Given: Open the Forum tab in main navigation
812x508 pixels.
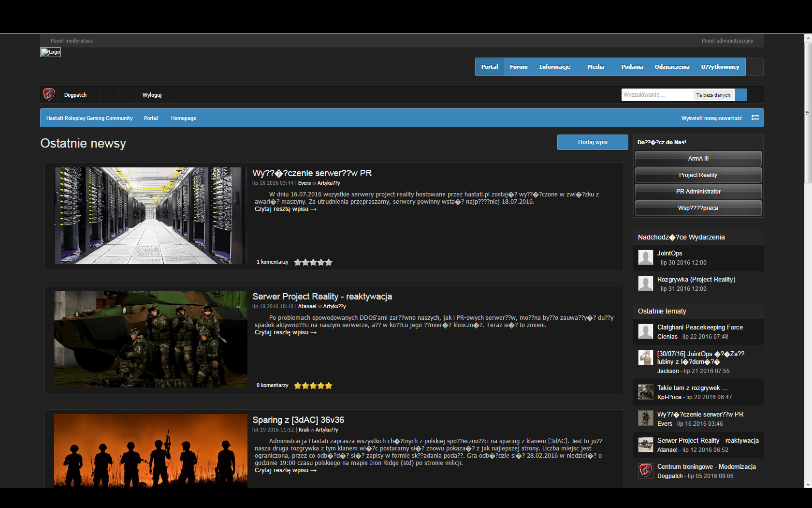Looking at the screenshot, I should 518,67.
